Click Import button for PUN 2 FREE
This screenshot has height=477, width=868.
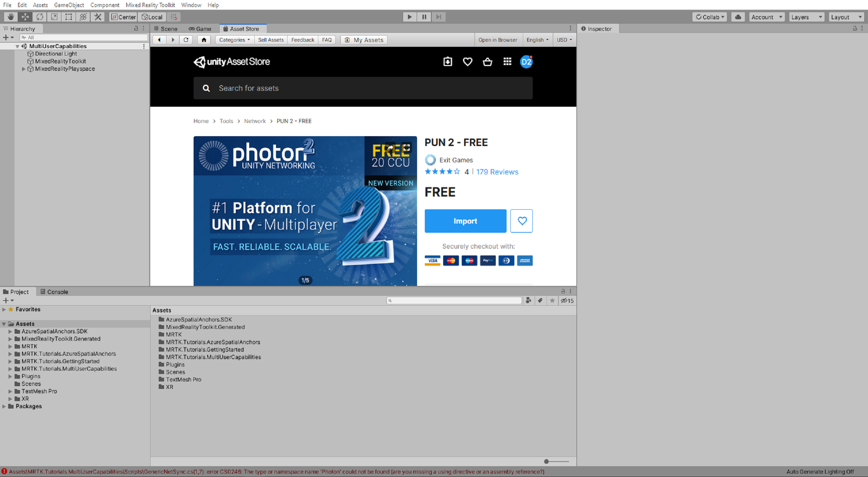464,220
